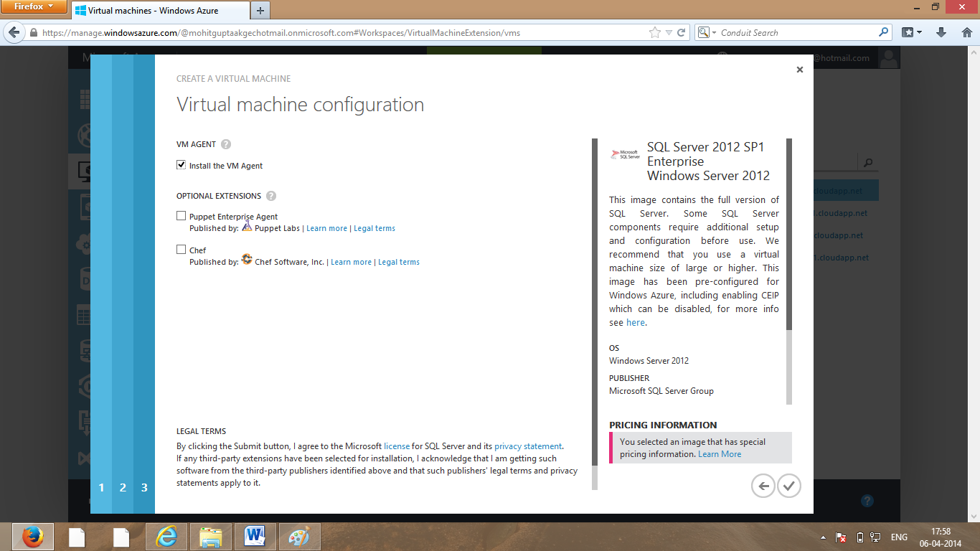Open Microsoft Word from the taskbar

point(255,537)
